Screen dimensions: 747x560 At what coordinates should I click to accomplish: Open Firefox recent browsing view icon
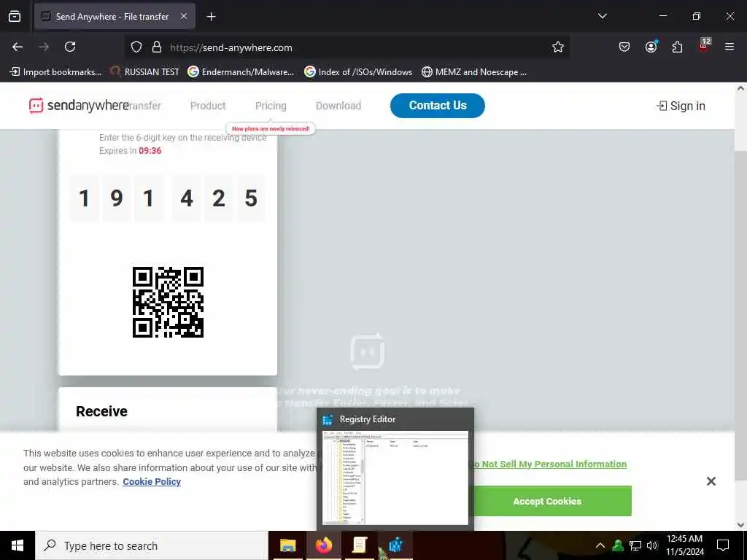point(15,17)
